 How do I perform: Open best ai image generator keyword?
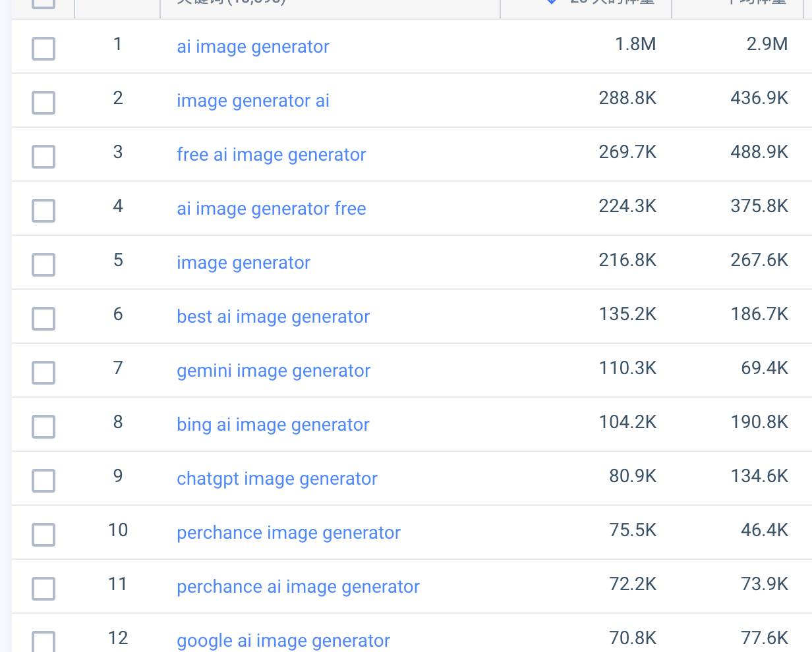(x=274, y=317)
